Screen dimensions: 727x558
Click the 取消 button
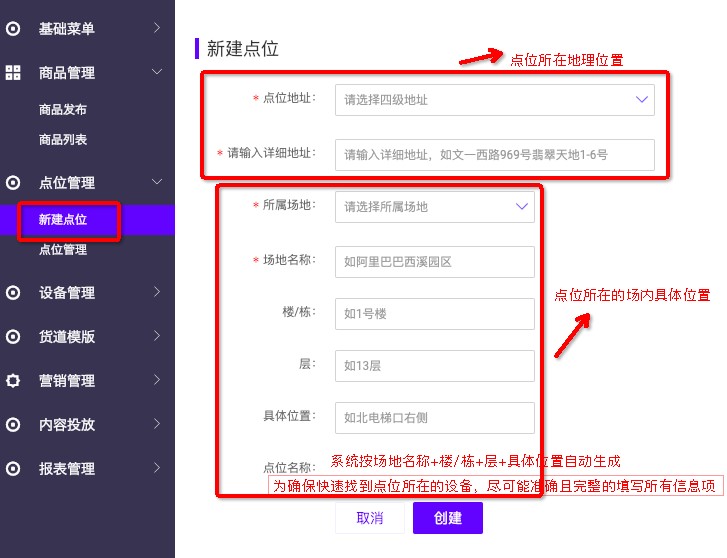[370, 518]
